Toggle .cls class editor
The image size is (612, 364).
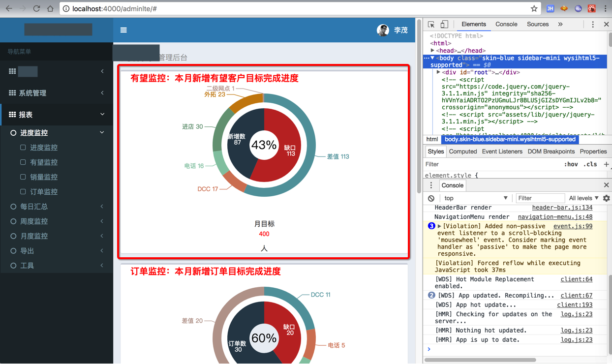pyautogui.click(x=590, y=164)
